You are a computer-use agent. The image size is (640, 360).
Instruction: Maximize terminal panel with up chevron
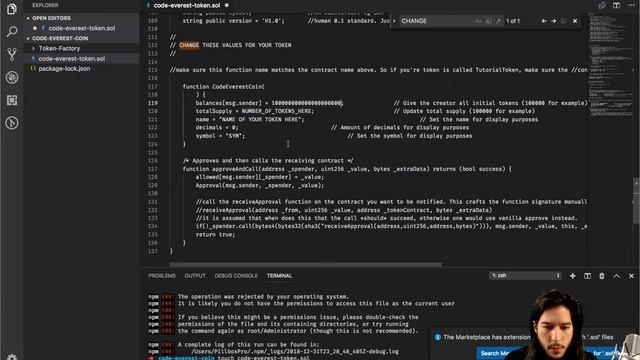coord(616,276)
